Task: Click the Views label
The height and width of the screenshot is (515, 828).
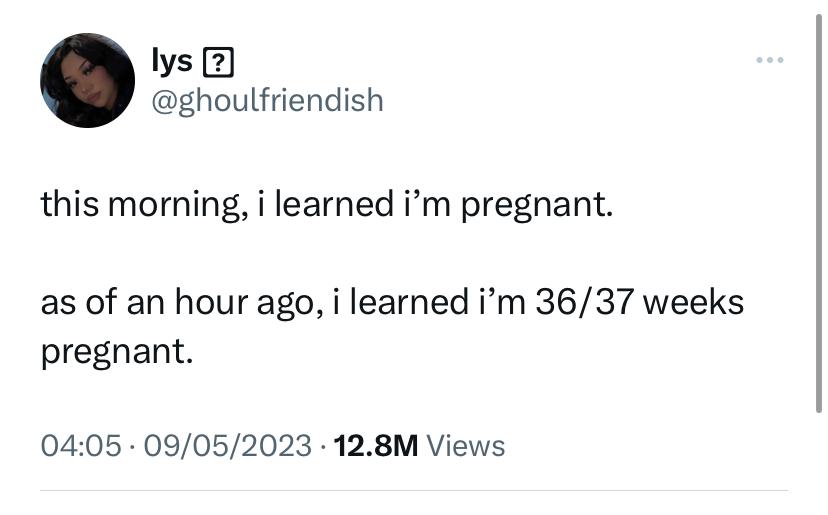Action: 465,445
